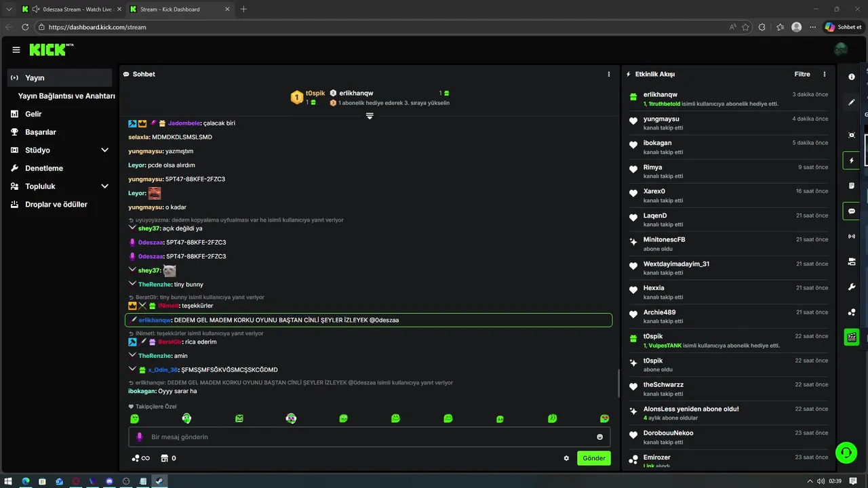Open Etkinlik Akışı three-dot options

click(825, 74)
